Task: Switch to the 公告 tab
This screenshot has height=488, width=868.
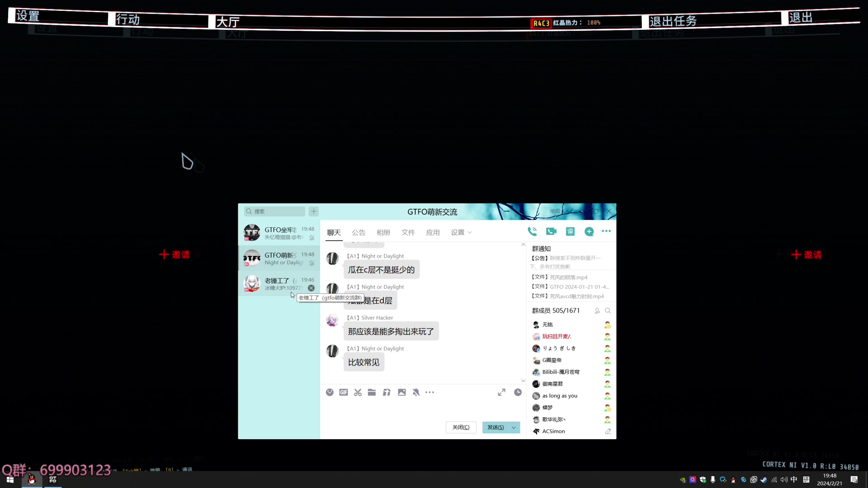Action: [x=359, y=232]
